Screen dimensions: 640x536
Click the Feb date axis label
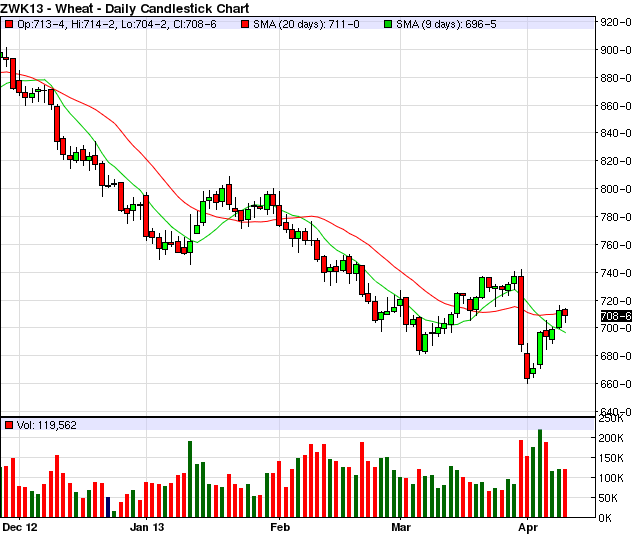[280, 527]
